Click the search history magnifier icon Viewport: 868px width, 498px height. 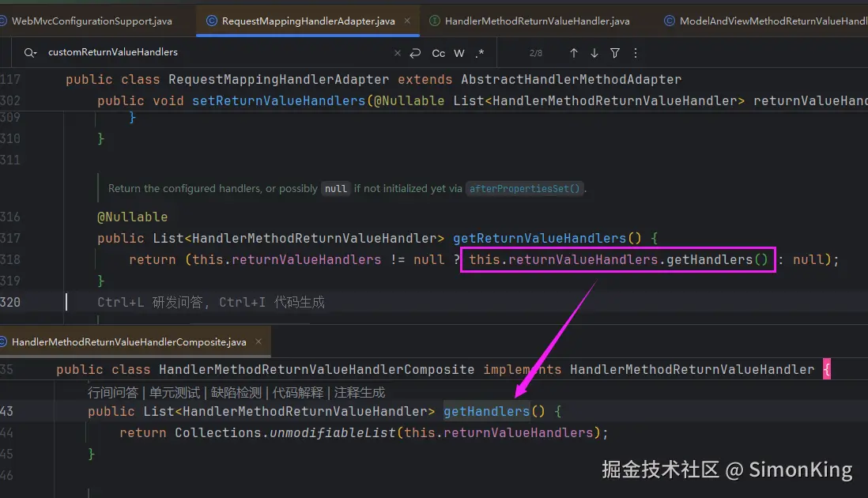coord(30,53)
